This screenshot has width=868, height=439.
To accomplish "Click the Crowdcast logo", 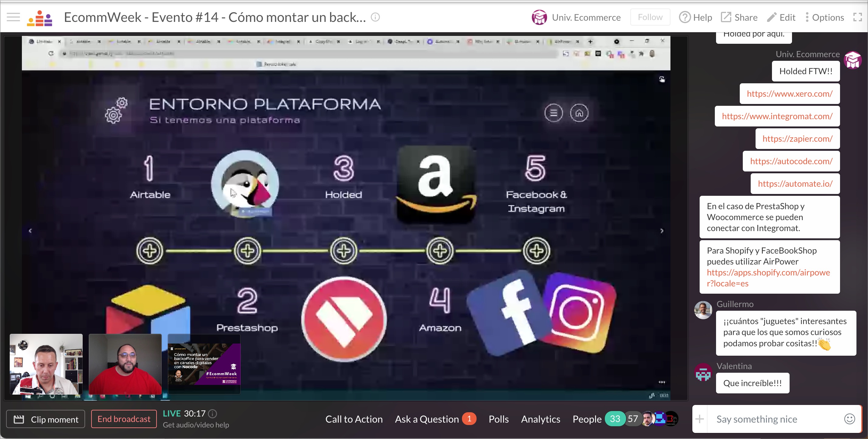I will [40, 18].
